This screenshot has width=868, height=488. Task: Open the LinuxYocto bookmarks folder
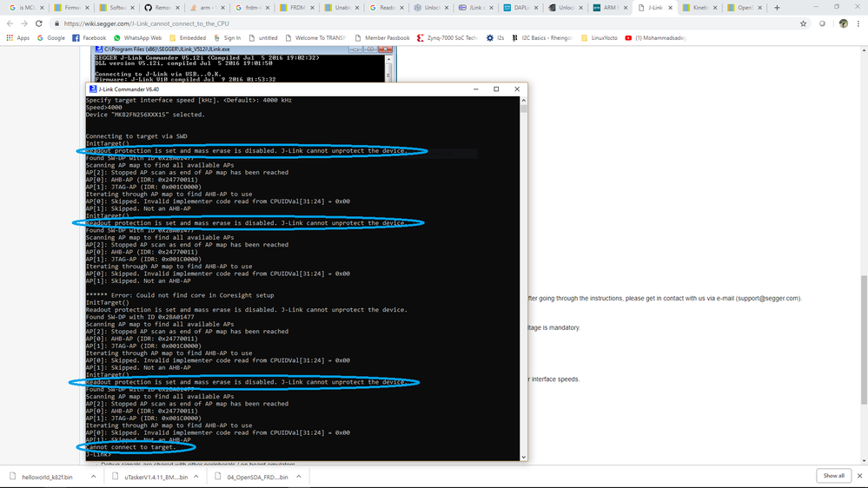point(599,37)
